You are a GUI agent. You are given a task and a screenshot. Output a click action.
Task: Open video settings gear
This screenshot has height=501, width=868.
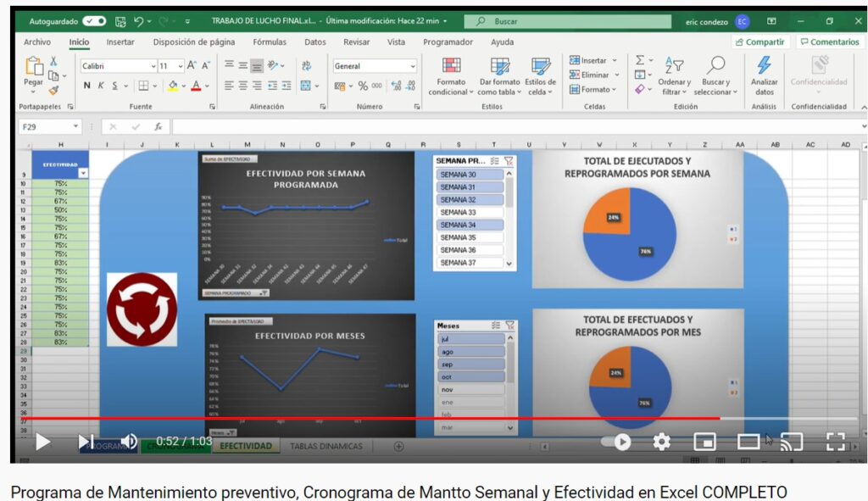click(x=661, y=442)
